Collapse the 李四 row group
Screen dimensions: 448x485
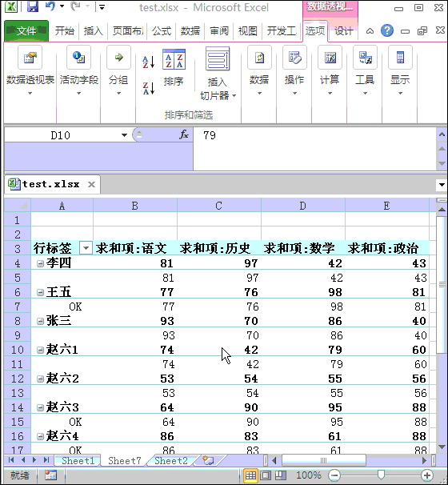[40, 263]
